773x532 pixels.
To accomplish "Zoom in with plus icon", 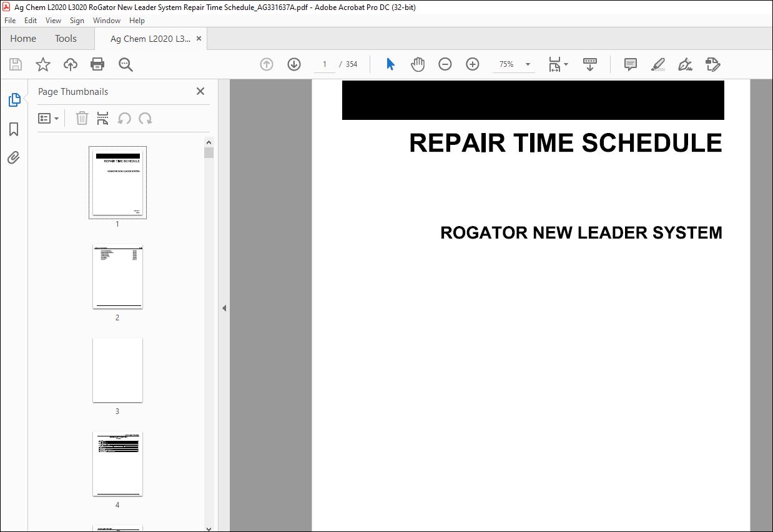I will point(473,64).
